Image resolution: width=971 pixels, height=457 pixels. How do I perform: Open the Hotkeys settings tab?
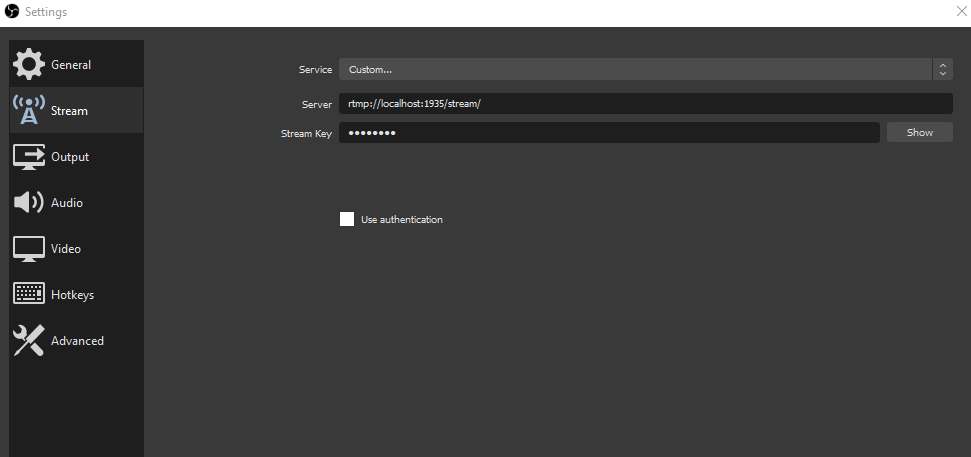(77, 295)
